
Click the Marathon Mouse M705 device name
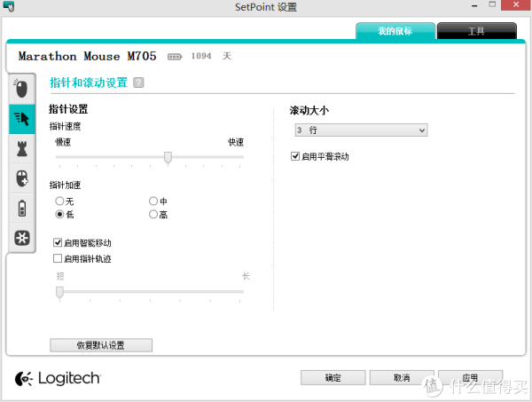[88, 56]
